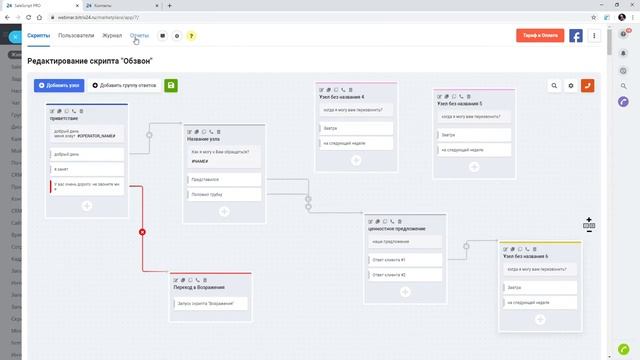640x360 pixels.
Task: Select 'Завтра' answer in 'Узел без названия 4'
Action: click(356, 128)
